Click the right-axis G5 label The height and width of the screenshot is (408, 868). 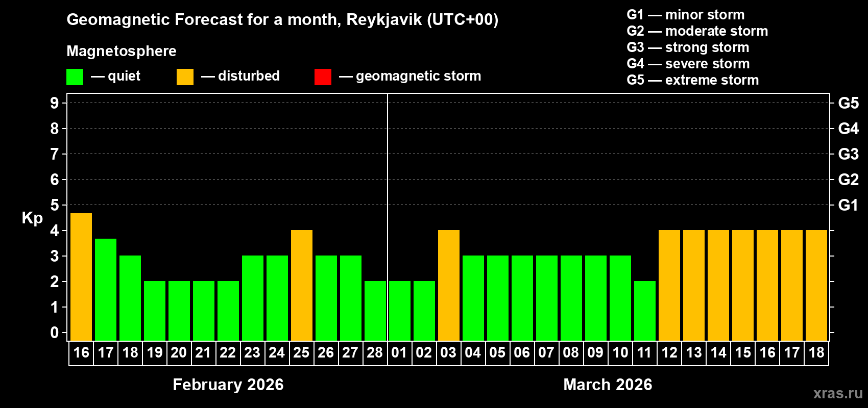point(848,103)
